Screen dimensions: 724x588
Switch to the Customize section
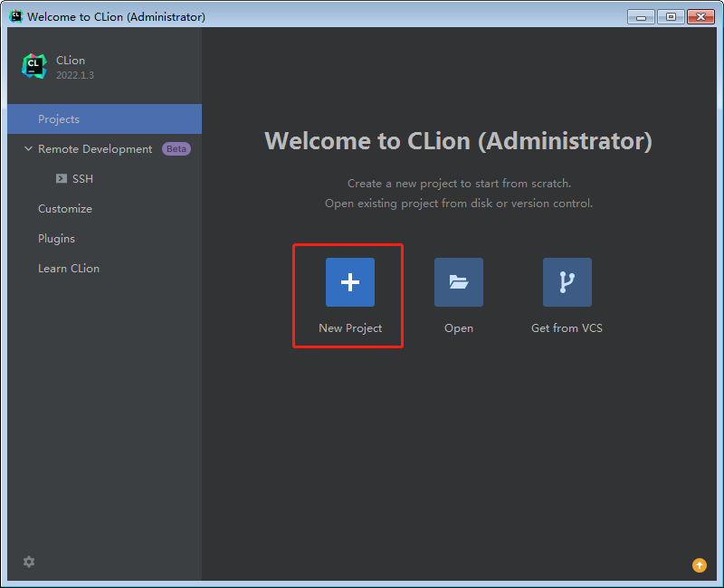[x=65, y=209]
